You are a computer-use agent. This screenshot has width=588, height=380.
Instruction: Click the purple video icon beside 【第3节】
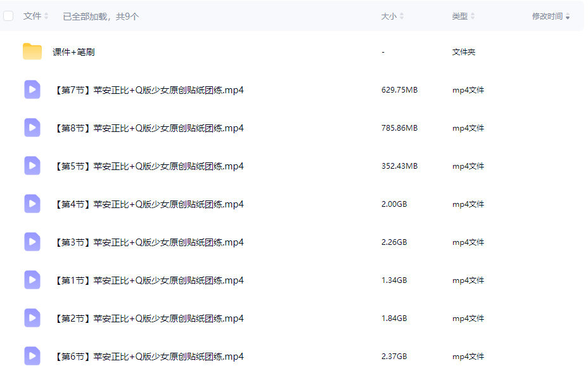pos(32,242)
